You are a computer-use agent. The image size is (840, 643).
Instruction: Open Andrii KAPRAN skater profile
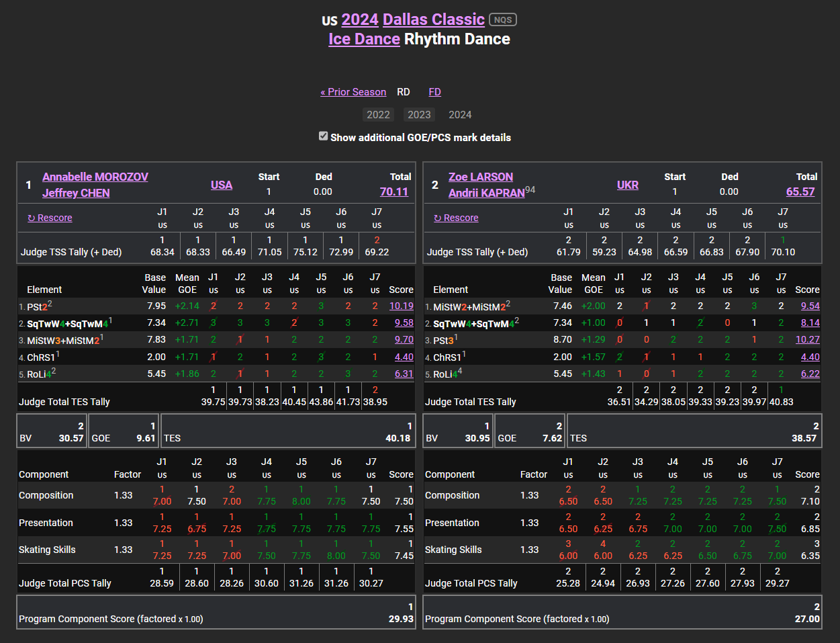point(486,193)
